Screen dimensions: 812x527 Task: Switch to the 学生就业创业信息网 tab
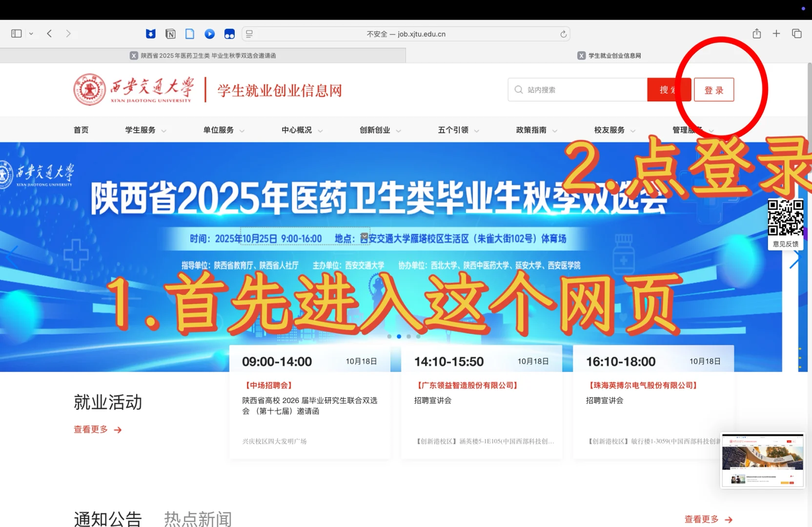(609, 56)
